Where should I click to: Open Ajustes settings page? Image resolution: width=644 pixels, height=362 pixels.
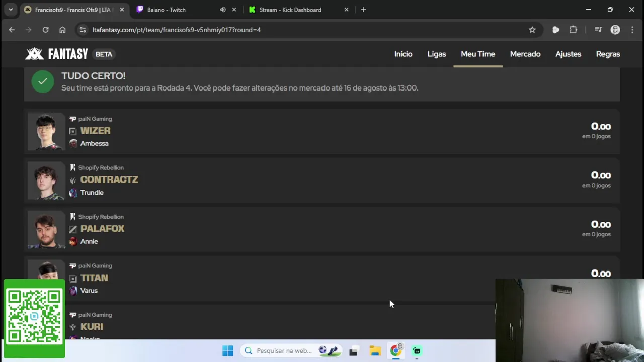tap(568, 54)
